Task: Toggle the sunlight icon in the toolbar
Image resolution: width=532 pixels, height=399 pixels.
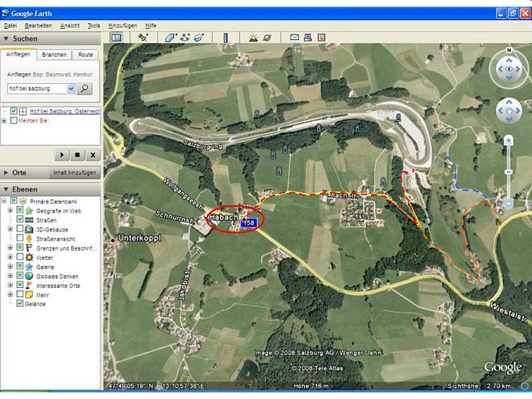Action: 253,38
